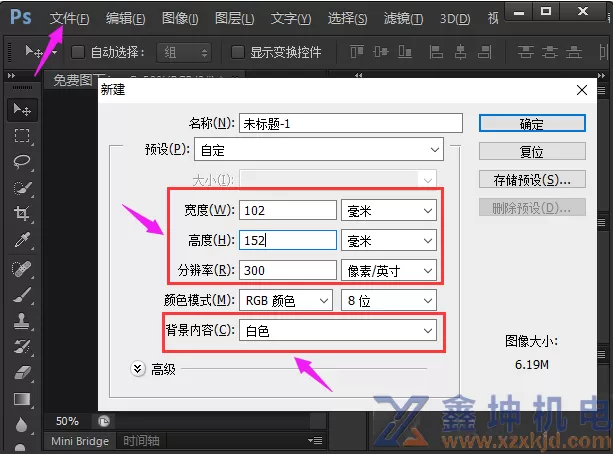
Task: Open the 组 auto-select dropdown
Action: tap(185, 52)
